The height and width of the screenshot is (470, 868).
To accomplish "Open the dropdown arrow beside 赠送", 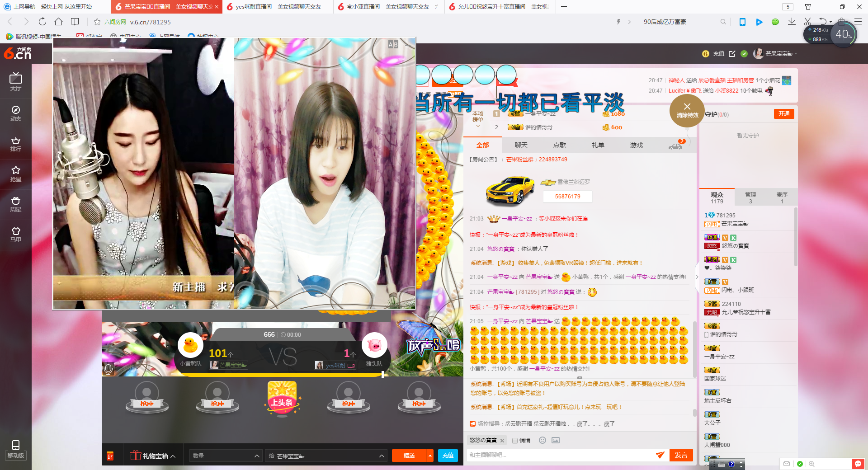I will (x=429, y=456).
